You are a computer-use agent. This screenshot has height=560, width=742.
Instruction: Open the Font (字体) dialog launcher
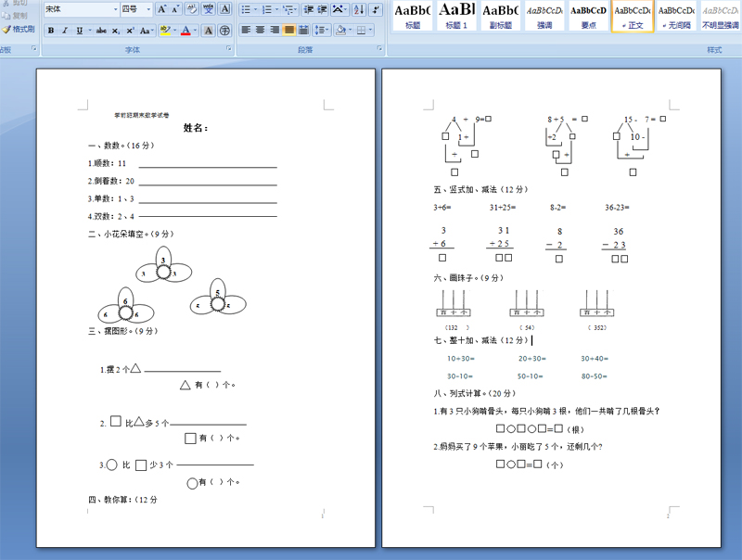pos(229,48)
